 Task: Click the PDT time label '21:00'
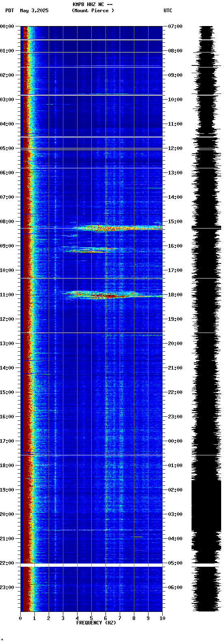(7, 539)
